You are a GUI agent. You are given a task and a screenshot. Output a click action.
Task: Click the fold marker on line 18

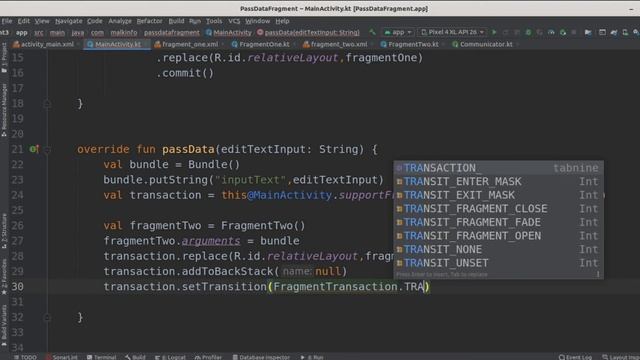tap(47, 104)
